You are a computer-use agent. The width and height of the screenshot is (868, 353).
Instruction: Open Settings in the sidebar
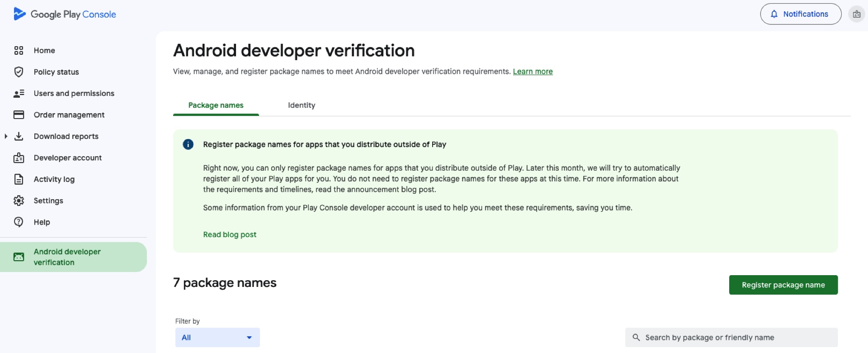coord(48,200)
